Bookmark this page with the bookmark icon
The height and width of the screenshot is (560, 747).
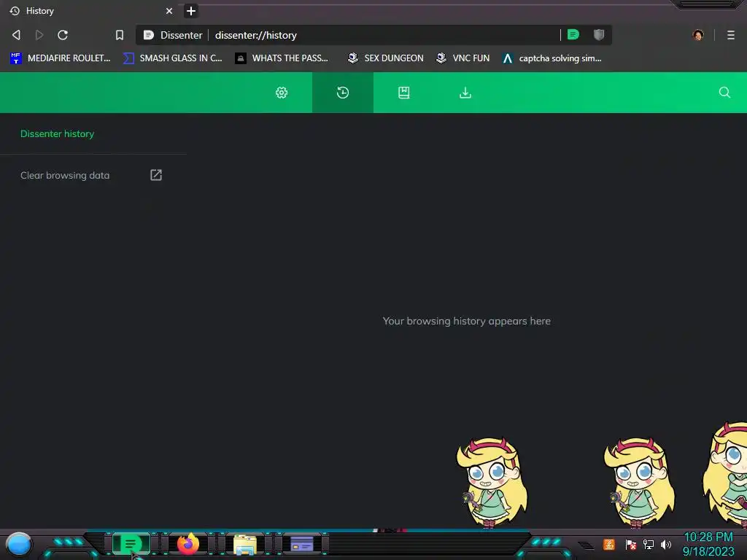point(120,35)
